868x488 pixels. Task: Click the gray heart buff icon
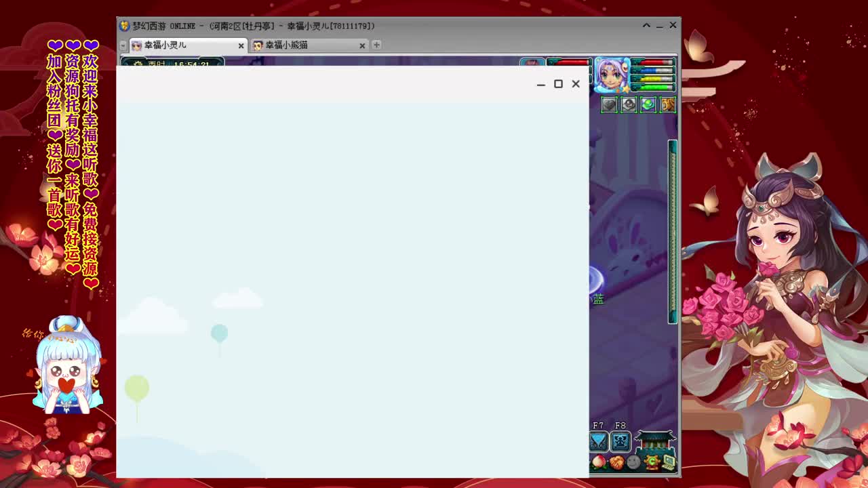point(609,104)
